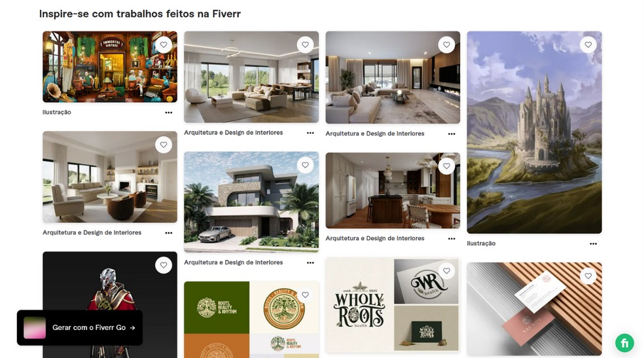
Task: Click heart icon on Wholy Roots logo card
Action: 446,271
